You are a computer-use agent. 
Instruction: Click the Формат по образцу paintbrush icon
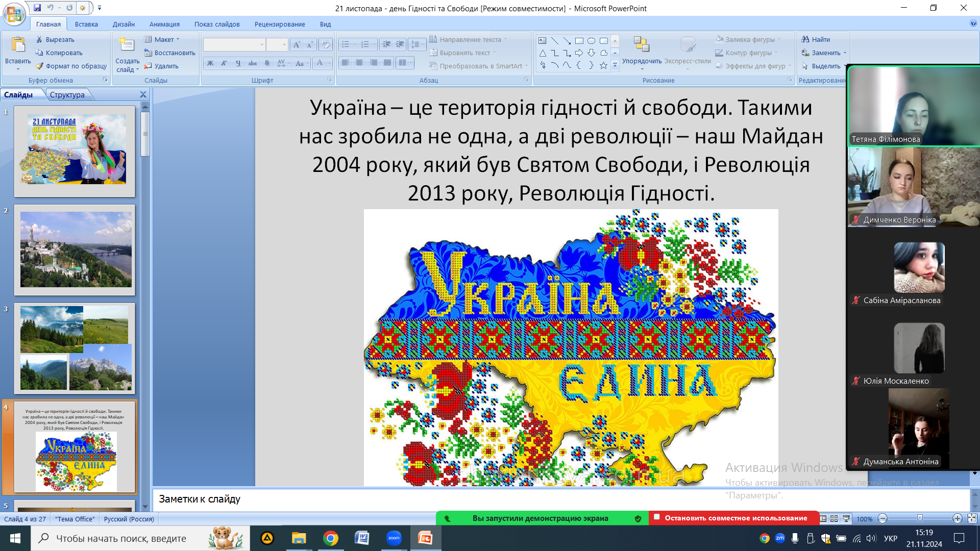[39, 66]
